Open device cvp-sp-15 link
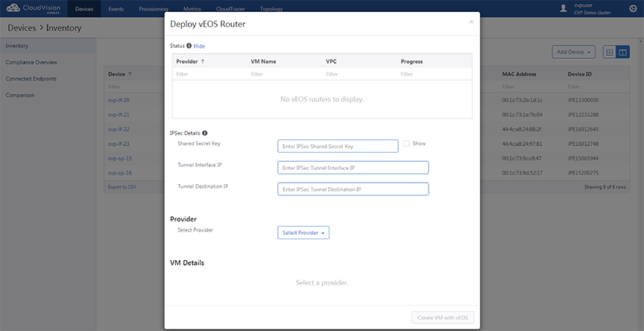The image size is (644, 331). click(x=120, y=159)
